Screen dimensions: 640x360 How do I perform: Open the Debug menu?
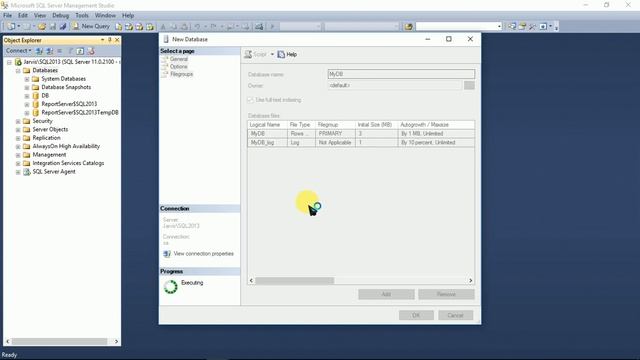click(x=60, y=15)
